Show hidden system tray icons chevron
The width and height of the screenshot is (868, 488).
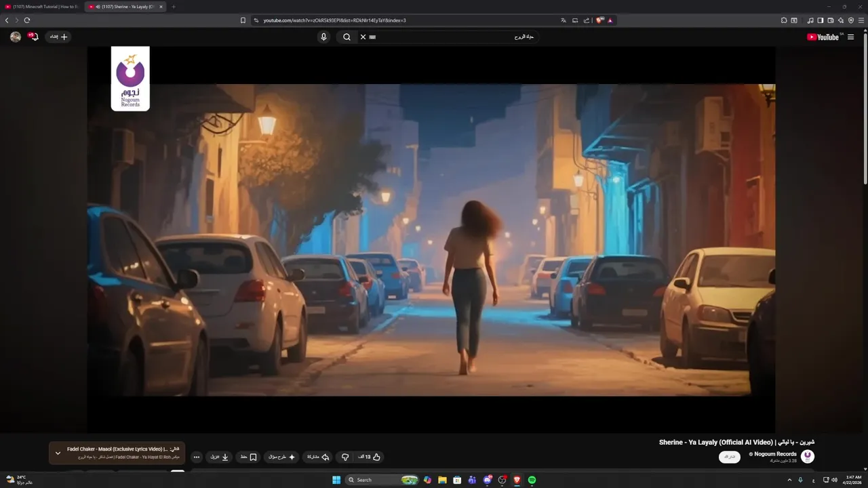789,480
